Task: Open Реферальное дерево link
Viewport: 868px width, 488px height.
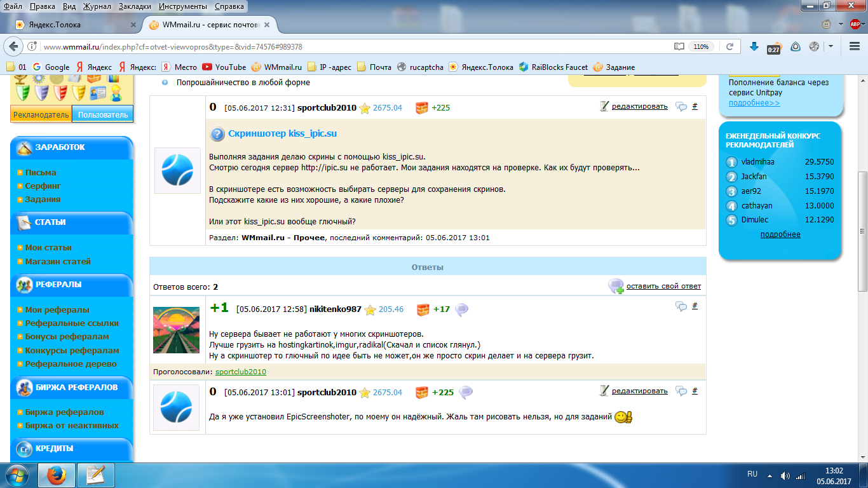Action: click(x=71, y=364)
